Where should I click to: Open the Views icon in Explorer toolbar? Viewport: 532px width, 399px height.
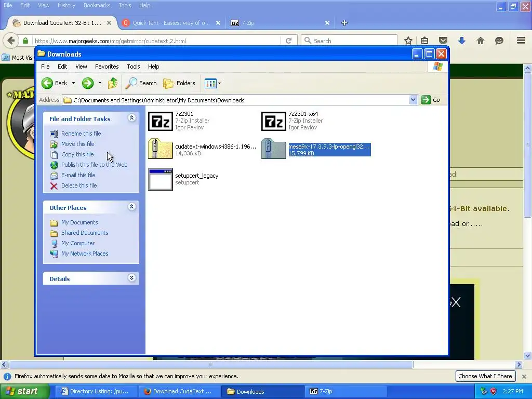pyautogui.click(x=210, y=83)
